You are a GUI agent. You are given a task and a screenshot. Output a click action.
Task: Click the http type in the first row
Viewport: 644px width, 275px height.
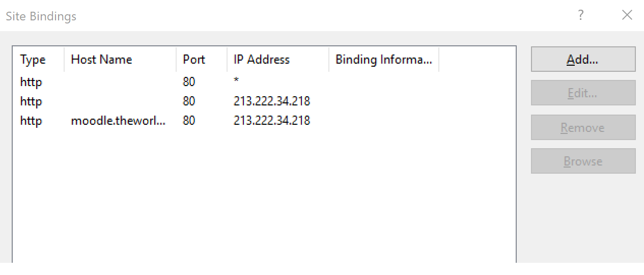(x=31, y=81)
